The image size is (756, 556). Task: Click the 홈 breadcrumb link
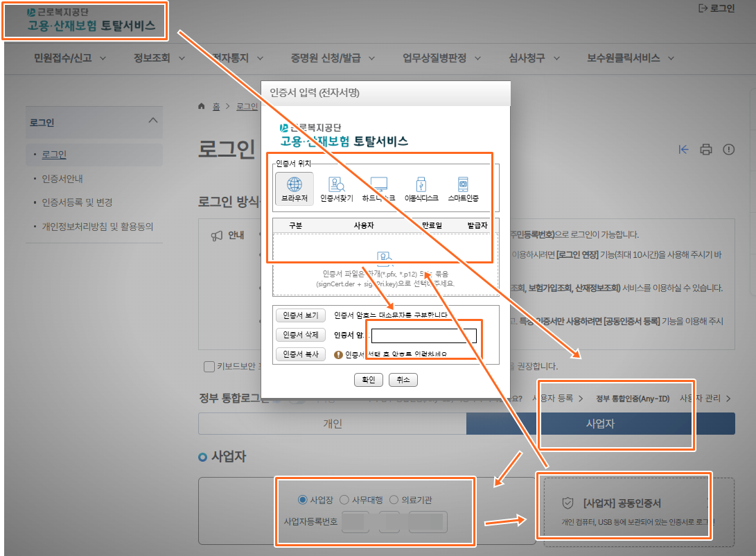coord(216,106)
